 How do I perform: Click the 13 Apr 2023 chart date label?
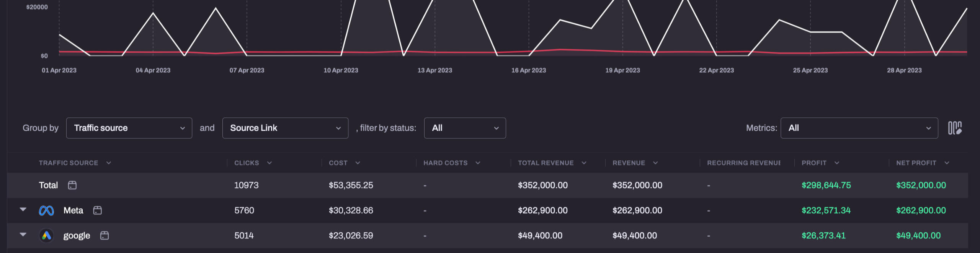(x=434, y=70)
